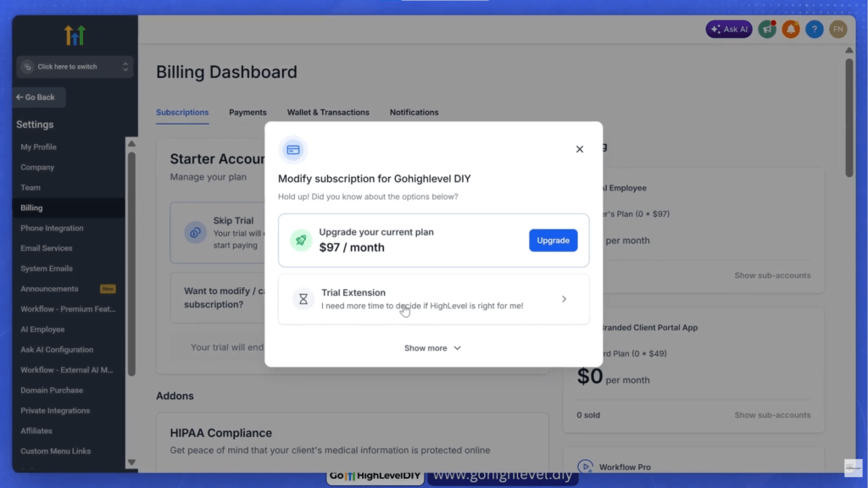Screen dimensions: 868x488
Task: Show sub-accounts for Branded Client Portal App
Action: [x=772, y=415]
